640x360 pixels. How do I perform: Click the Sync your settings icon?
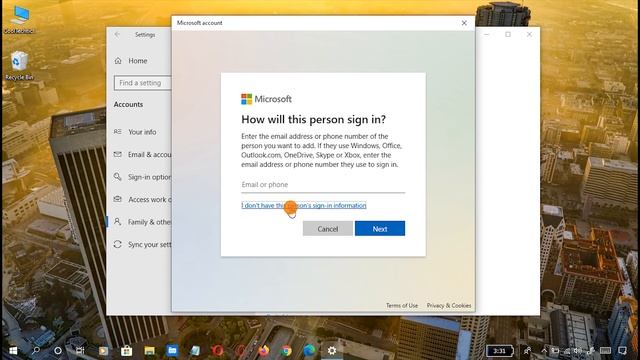(x=118, y=244)
